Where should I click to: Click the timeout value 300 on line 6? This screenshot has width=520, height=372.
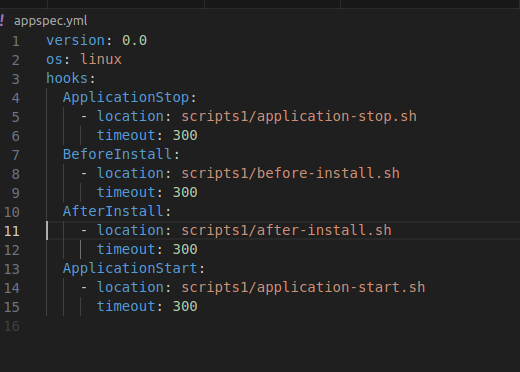point(185,136)
